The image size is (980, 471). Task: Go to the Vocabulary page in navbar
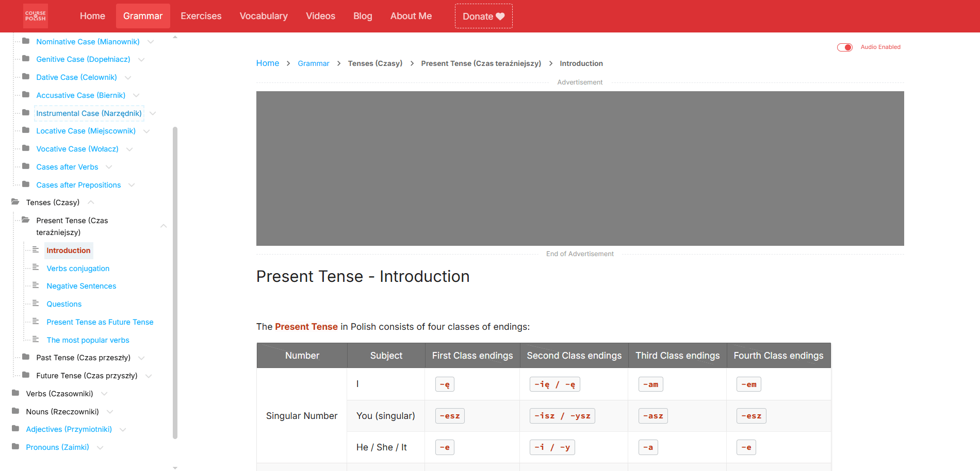(x=264, y=16)
